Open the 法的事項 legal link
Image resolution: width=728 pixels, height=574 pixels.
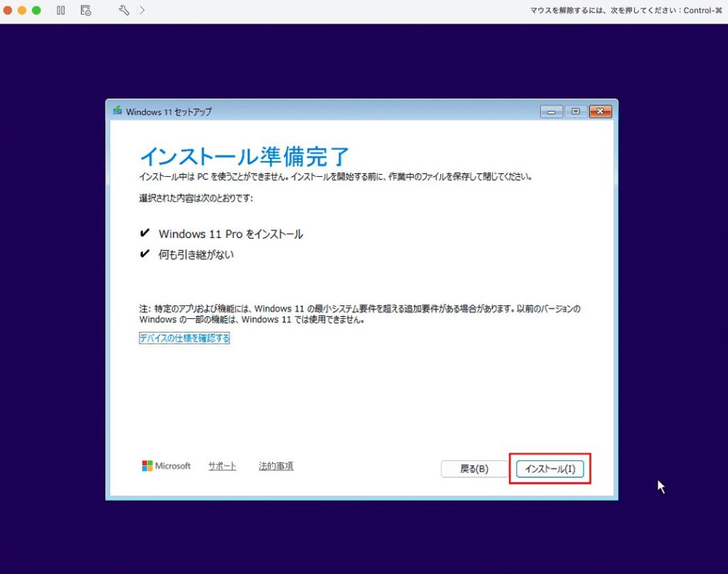[x=276, y=466]
